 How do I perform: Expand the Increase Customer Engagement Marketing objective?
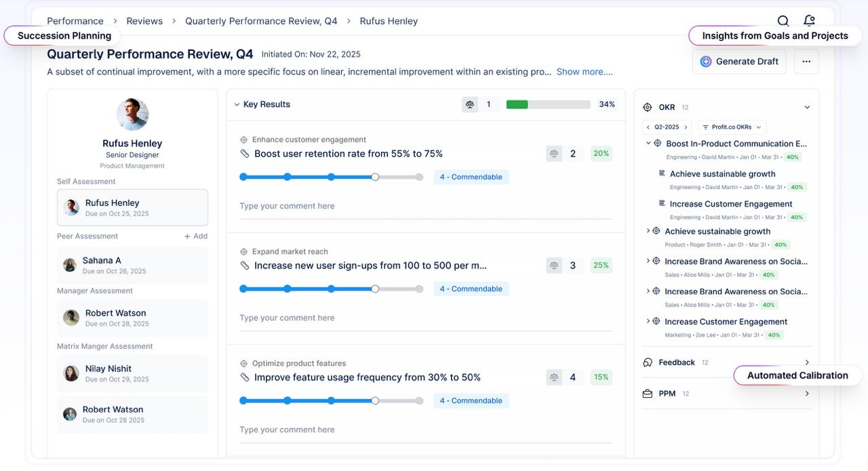648,321
